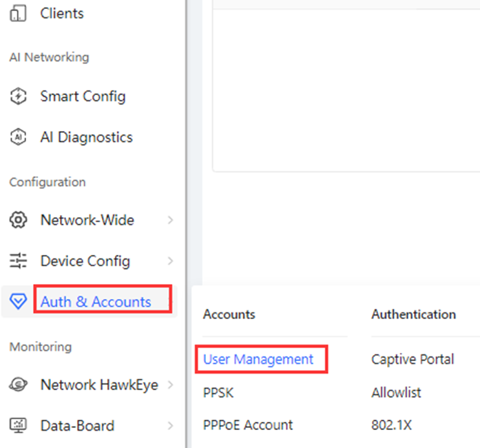
Task: Open the Allowlist authentication option
Action: tap(396, 393)
